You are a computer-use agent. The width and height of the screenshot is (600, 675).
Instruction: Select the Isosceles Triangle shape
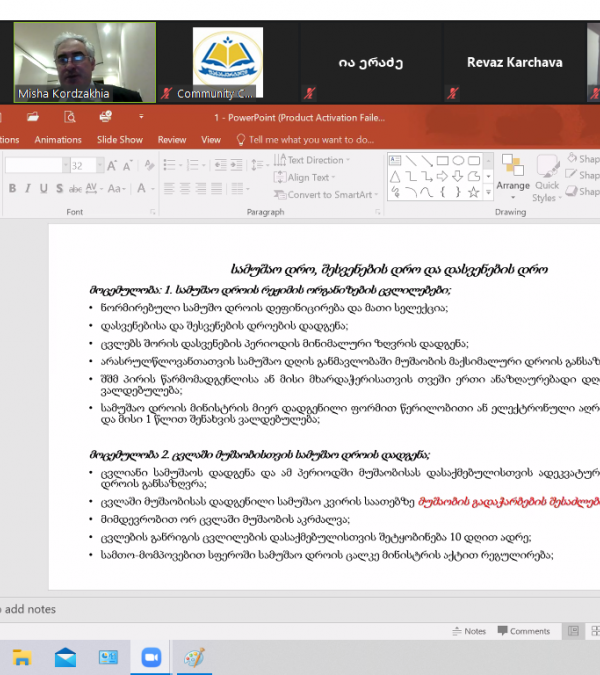click(395, 176)
